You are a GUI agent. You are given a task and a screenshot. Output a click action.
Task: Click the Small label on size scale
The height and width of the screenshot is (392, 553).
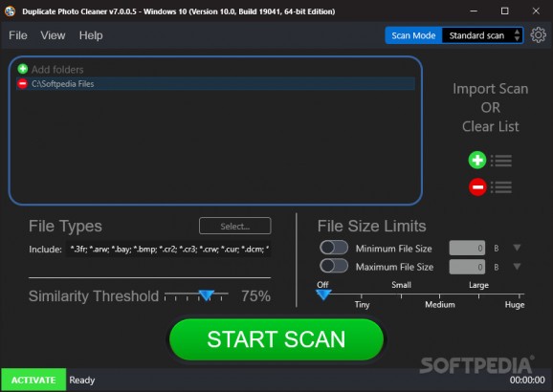(x=401, y=285)
